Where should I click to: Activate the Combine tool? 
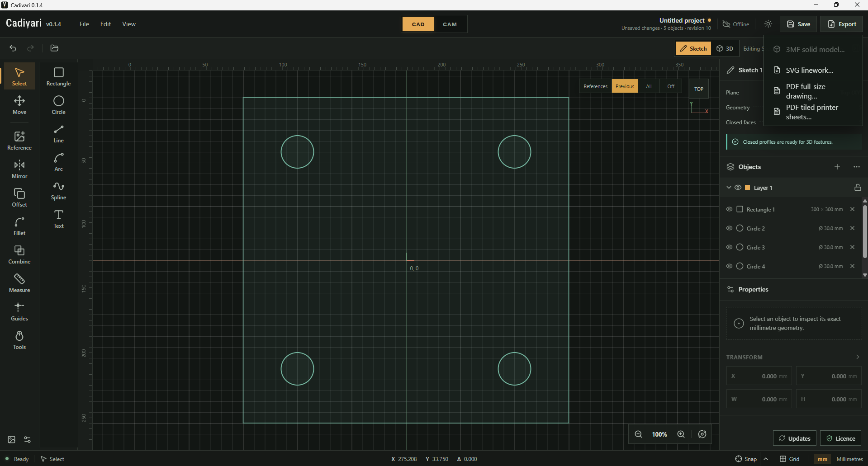pos(19,254)
